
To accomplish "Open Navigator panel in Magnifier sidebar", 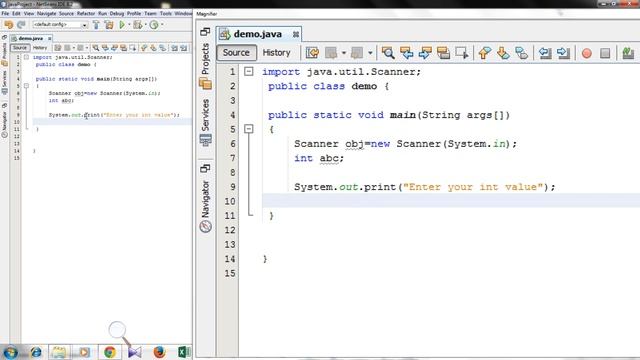I will 205,206.
